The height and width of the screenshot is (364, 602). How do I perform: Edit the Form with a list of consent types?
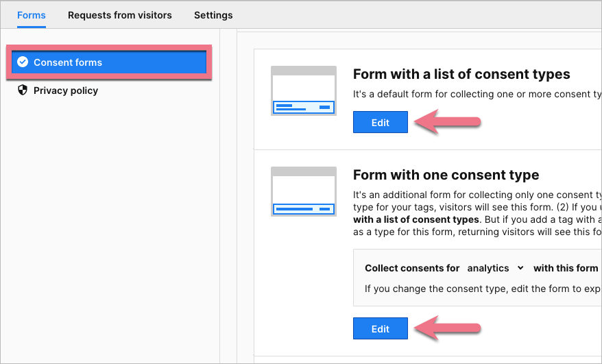[381, 123]
